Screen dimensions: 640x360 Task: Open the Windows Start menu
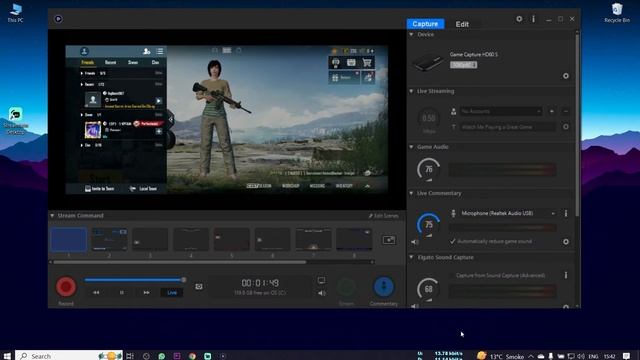click(7, 356)
